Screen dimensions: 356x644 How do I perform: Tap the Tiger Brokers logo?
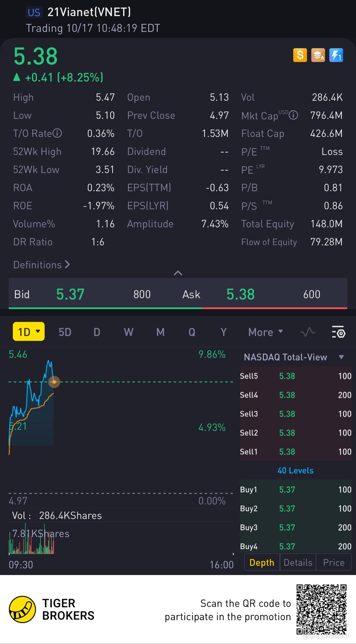(22, 609)
